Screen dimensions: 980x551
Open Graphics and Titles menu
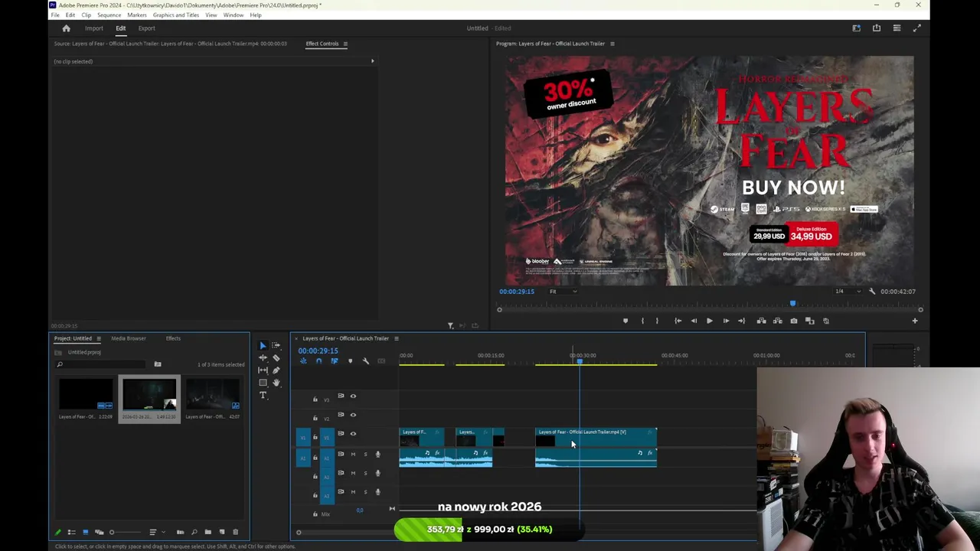point(176,15)
